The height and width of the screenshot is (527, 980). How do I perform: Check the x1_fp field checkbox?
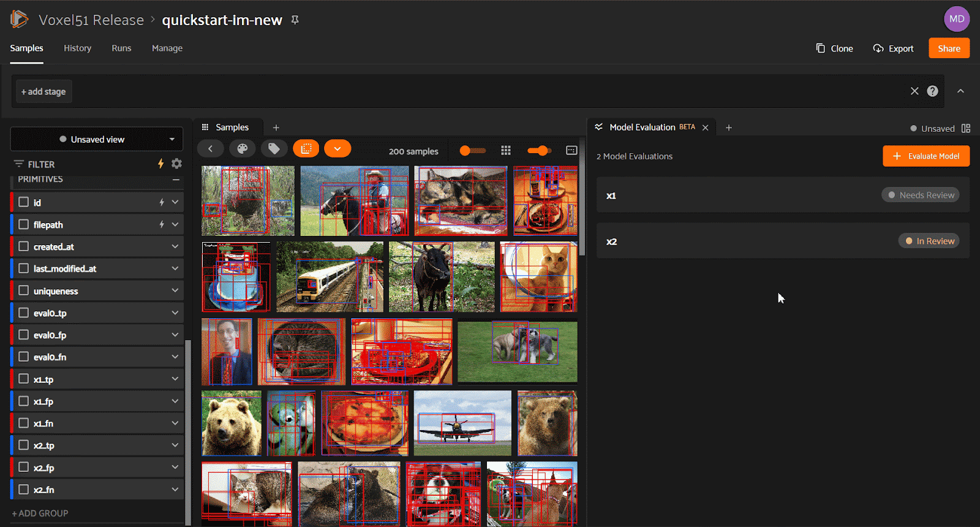click(24, 401)
